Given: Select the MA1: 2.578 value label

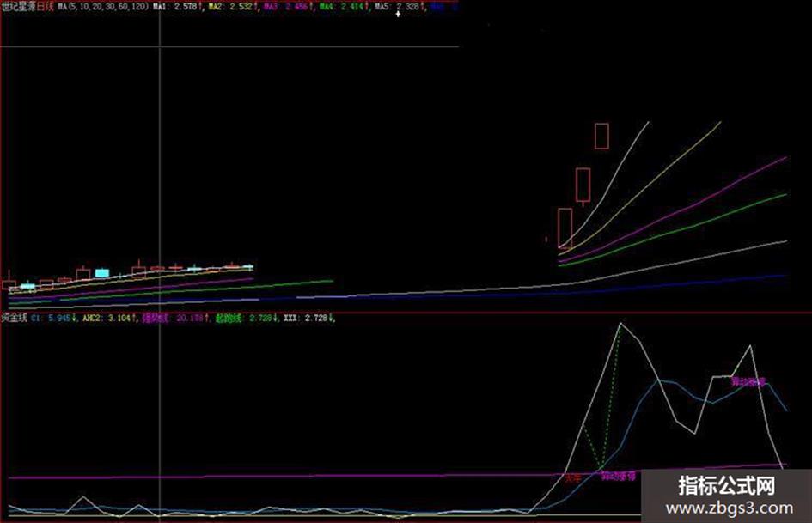Looking at the screenshot, I should [x=177, y=7].
